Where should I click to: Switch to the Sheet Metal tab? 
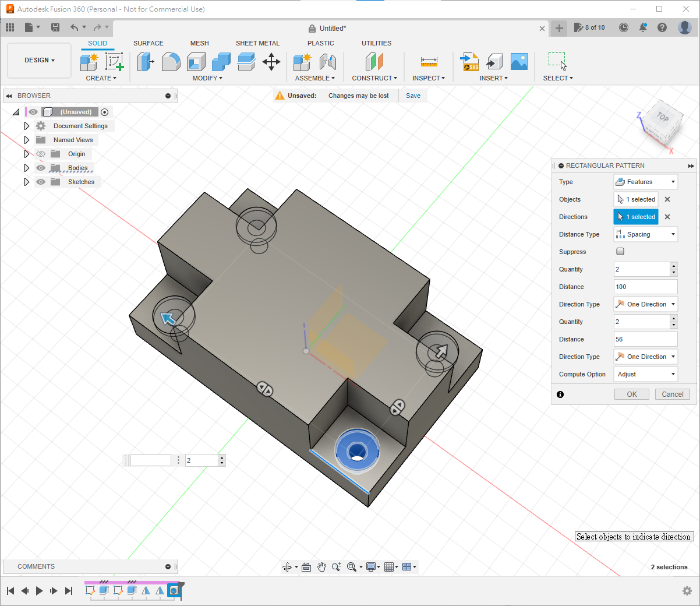point(257,43)
